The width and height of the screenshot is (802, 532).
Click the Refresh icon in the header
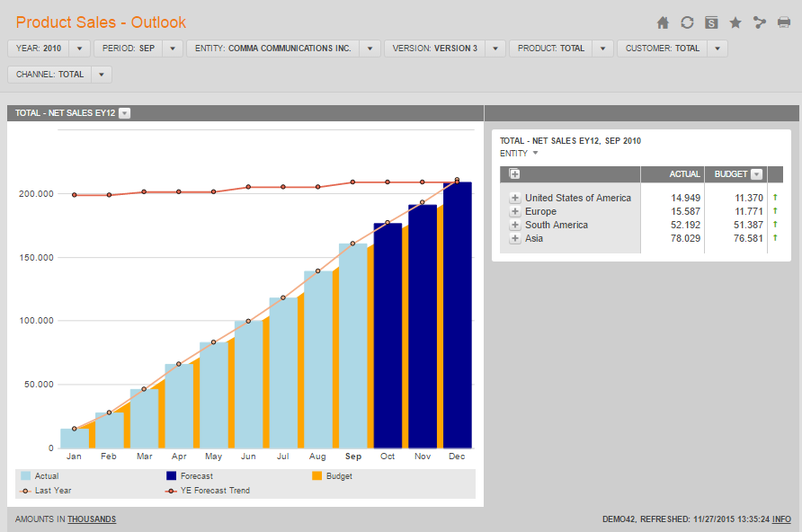687,22
